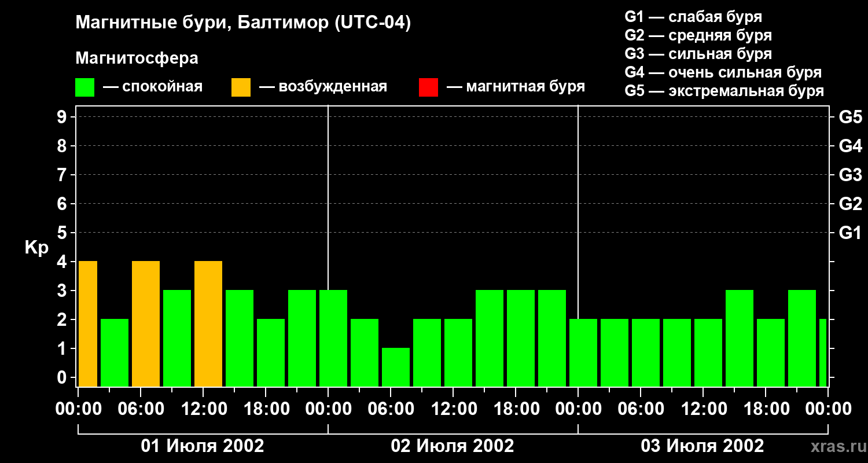The width and height of the screenshot is (868, 463).
Task: Click the green Kp 2 bar at 00:00 on 03 Июля
Action: coord(583,352)
